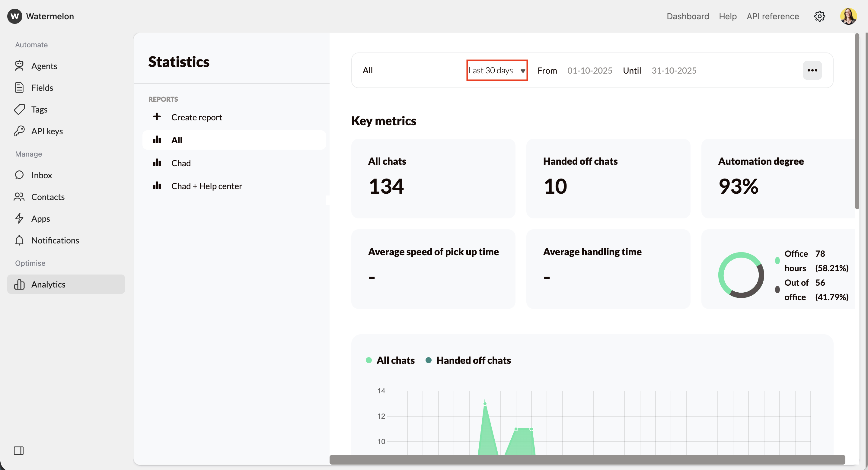Open the API reference link
868x470 pixels.
773,16
